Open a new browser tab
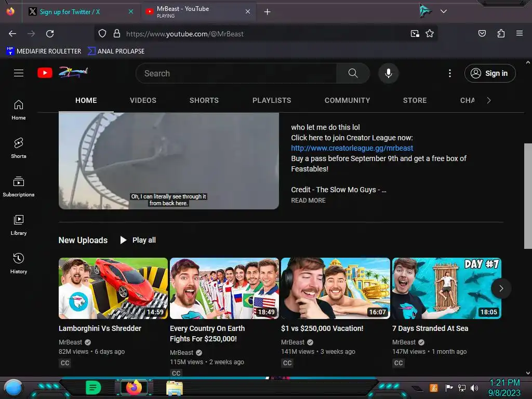Image resolution: width=532 pixels, height=399 pixels. (268, 12)
